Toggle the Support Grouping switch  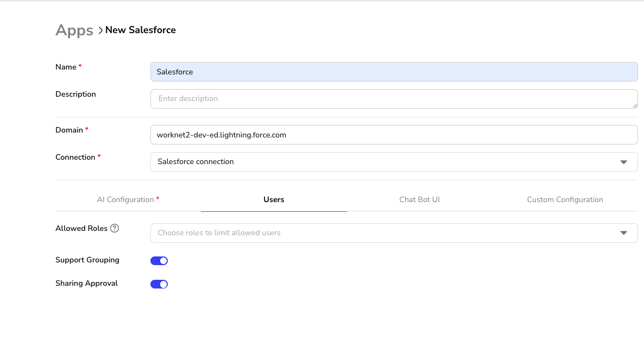159,261
